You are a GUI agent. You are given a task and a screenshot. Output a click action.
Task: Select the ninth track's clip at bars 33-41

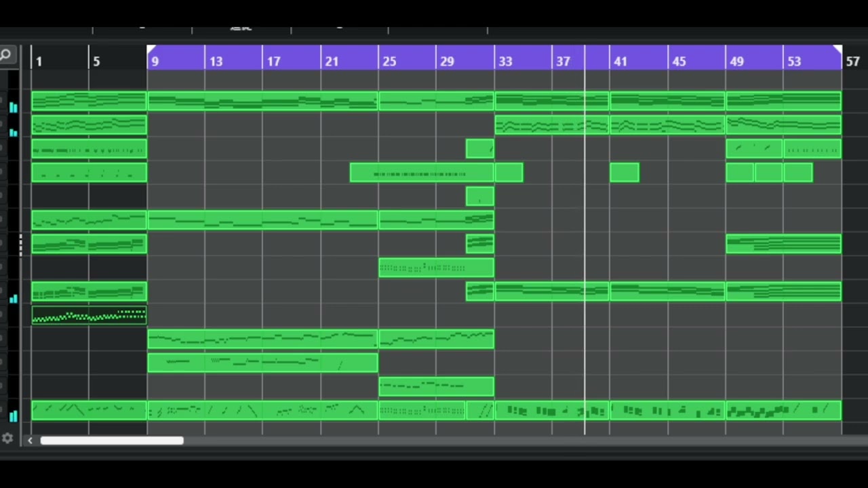coord(552,291)
